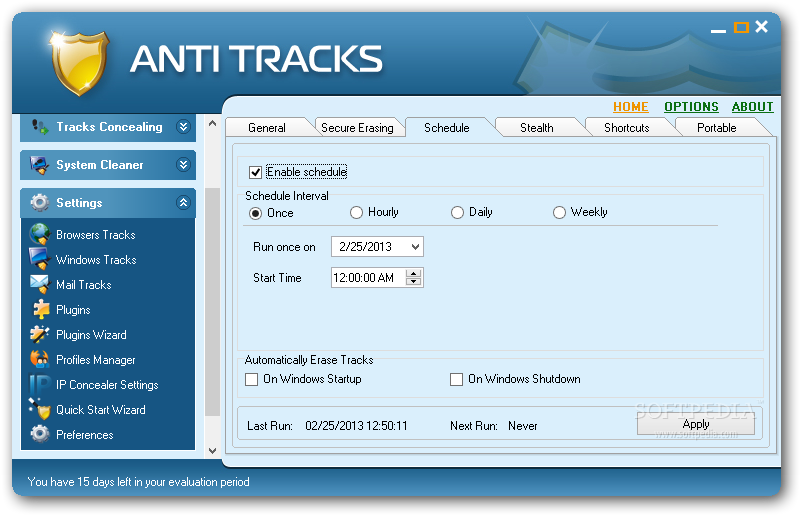Click the Settings gear icon
The height and width of the screenshot is (516, 801).
(39, 203)
